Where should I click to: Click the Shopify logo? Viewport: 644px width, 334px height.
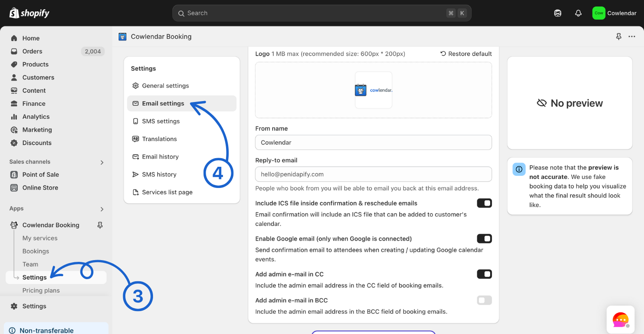[x=29, y=13]
